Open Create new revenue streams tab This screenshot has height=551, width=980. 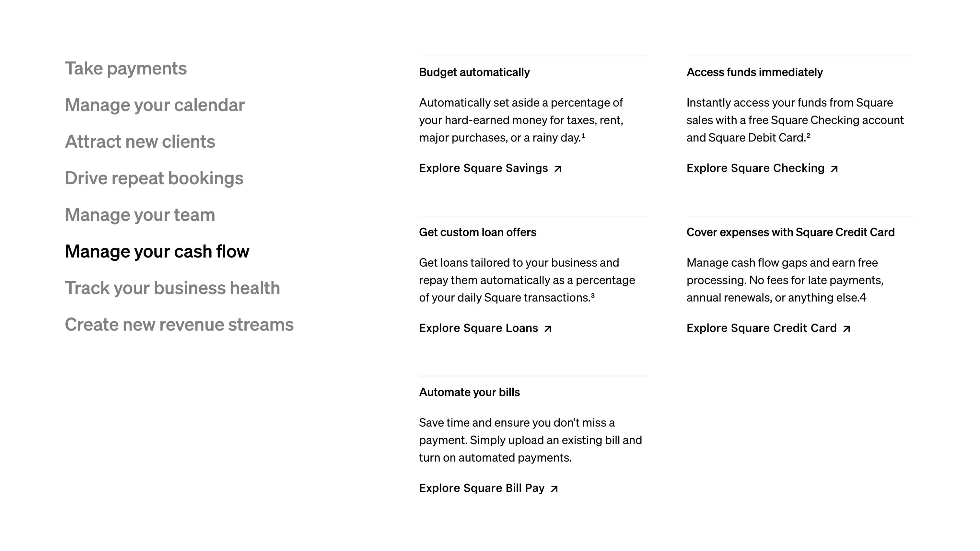point(179,324)
